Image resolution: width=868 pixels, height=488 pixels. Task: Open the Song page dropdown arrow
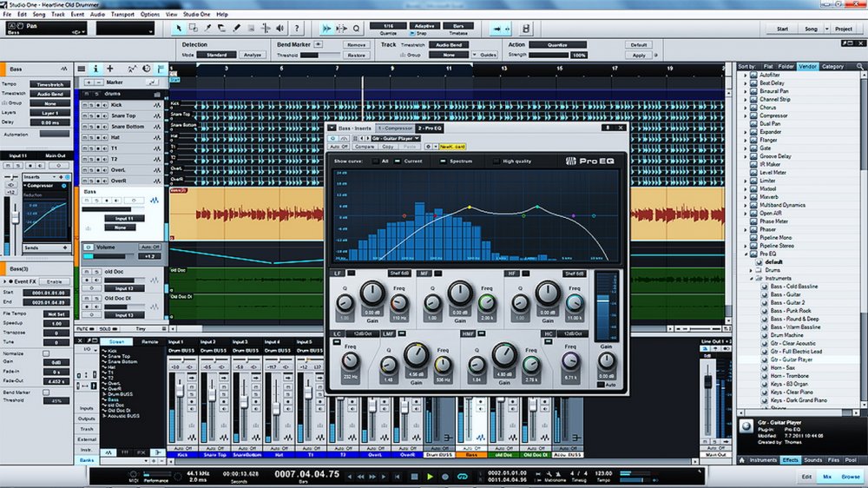click(x=826, y=29)
